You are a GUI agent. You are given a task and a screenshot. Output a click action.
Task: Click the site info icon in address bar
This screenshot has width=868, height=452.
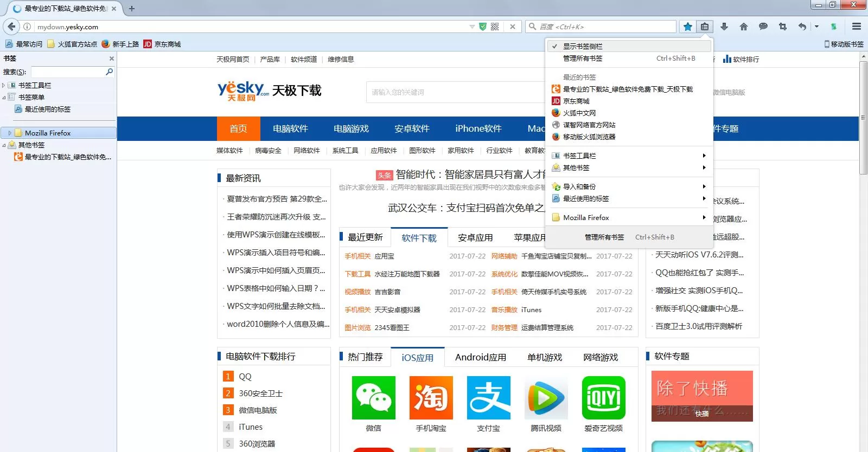click(27, 27)
